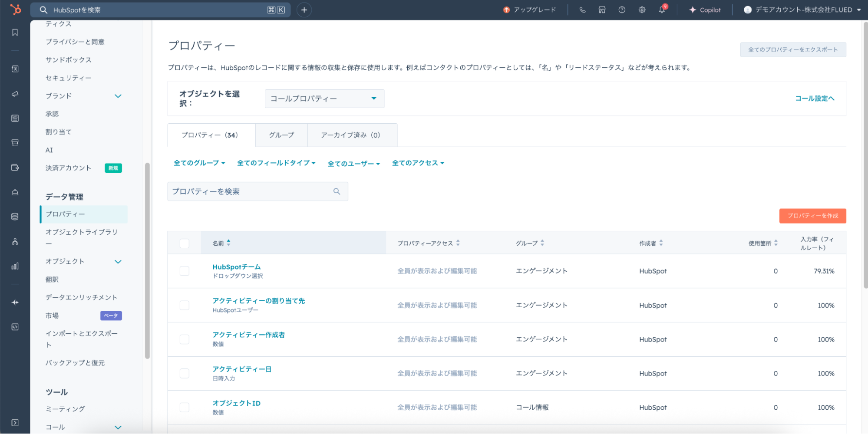Image resolution: width=868 pixels, height=434 pixels.
Task: Open 決済アカウント in the settings sidebar
Action: tap(69, 168)
